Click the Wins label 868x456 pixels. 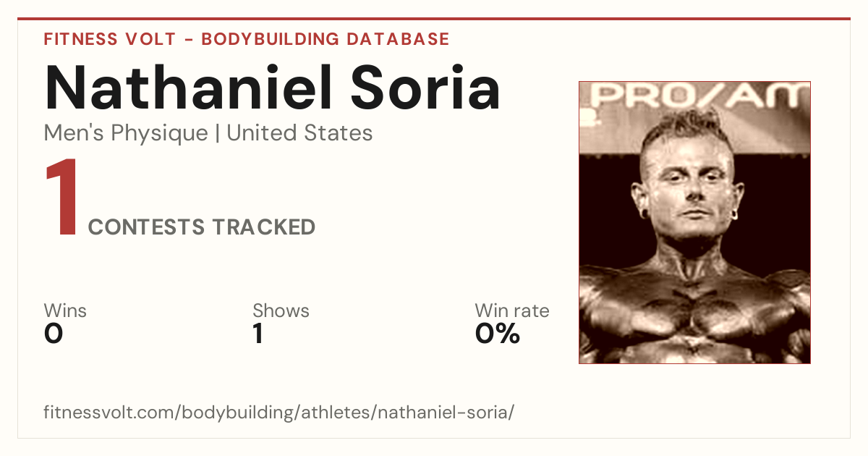[x=65, y=311]
